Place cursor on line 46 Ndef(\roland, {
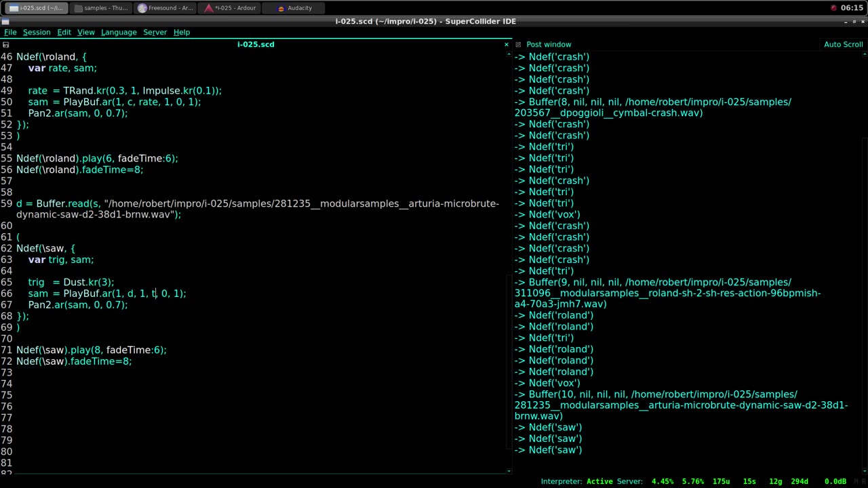 pos(52,57)
